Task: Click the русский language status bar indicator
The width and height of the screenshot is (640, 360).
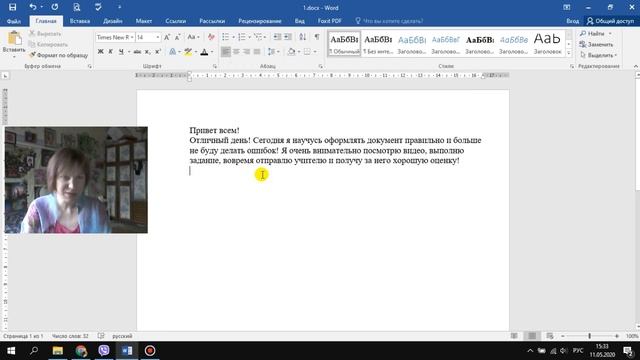Action: (122, 336)
